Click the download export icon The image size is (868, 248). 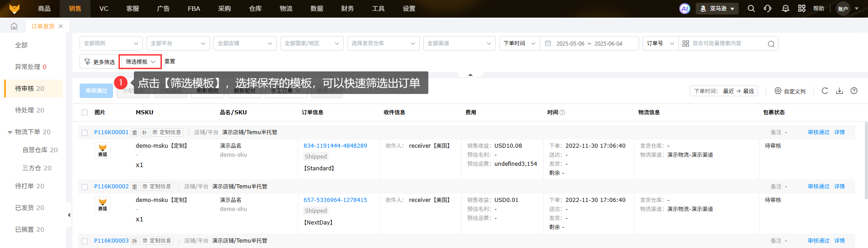tap(840, 91)
